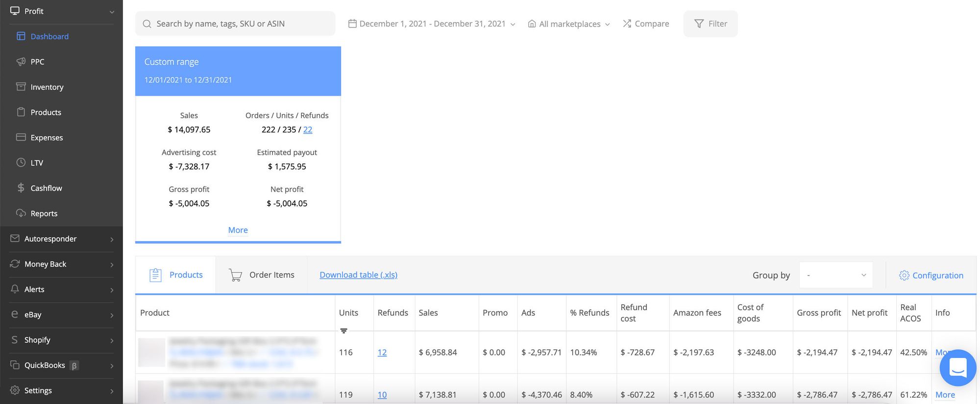Click the Custom range blue header card

point(238,71)
